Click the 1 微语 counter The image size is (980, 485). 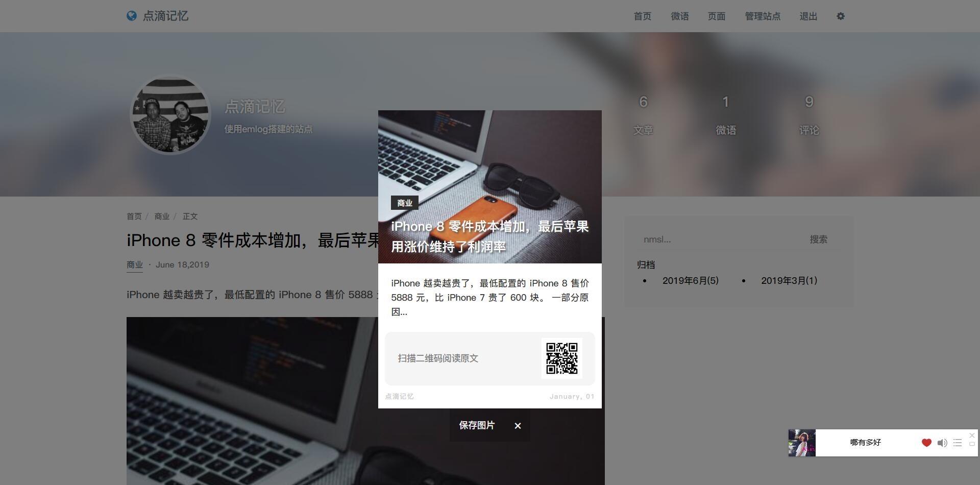click(726, 115)
